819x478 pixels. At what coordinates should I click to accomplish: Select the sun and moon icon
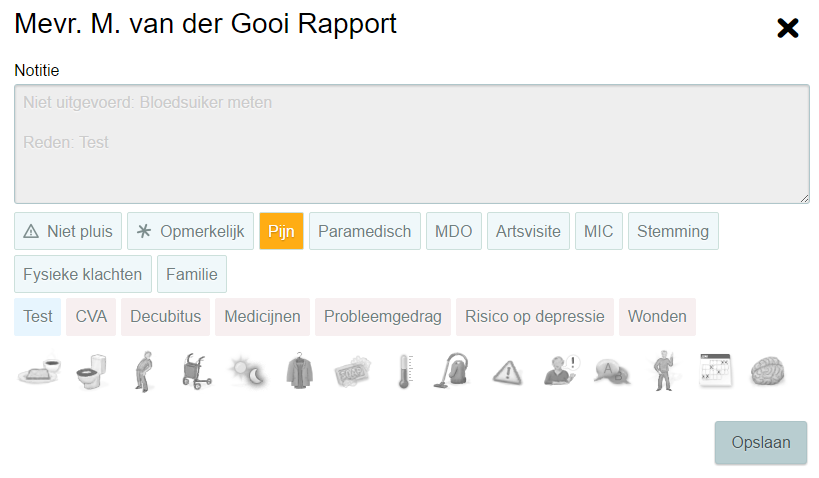click(x=247, y=371)
